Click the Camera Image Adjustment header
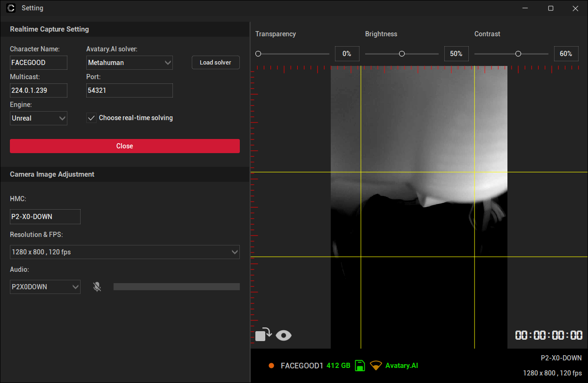The image size is (588, 383). pos(52,174)
